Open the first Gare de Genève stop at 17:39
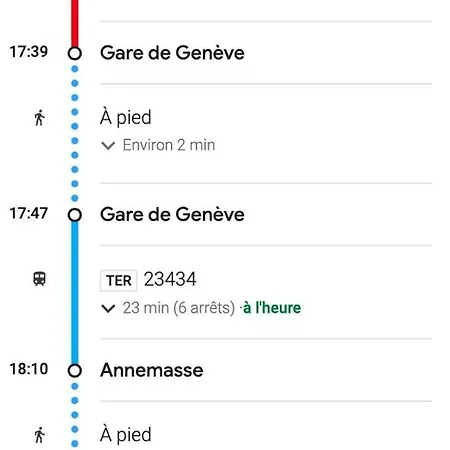The height and width of the screenshot is (450, 450). click(172, 53)
